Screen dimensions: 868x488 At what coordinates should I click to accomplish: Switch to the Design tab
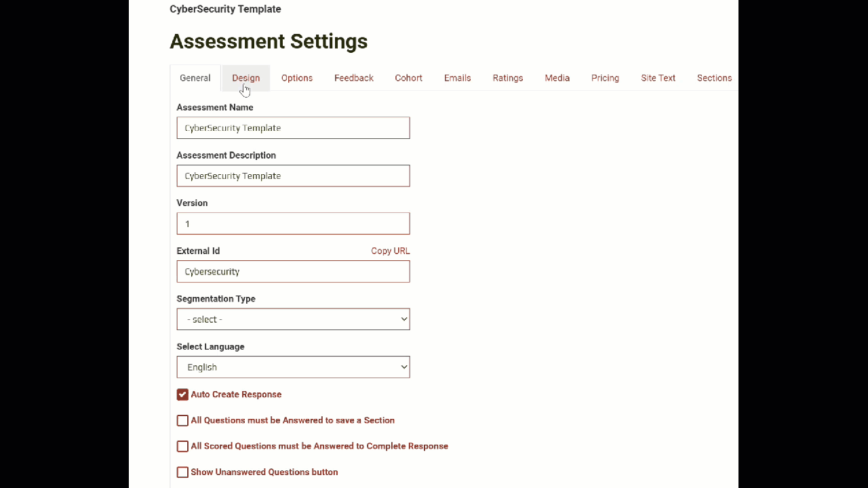(245, 78)
